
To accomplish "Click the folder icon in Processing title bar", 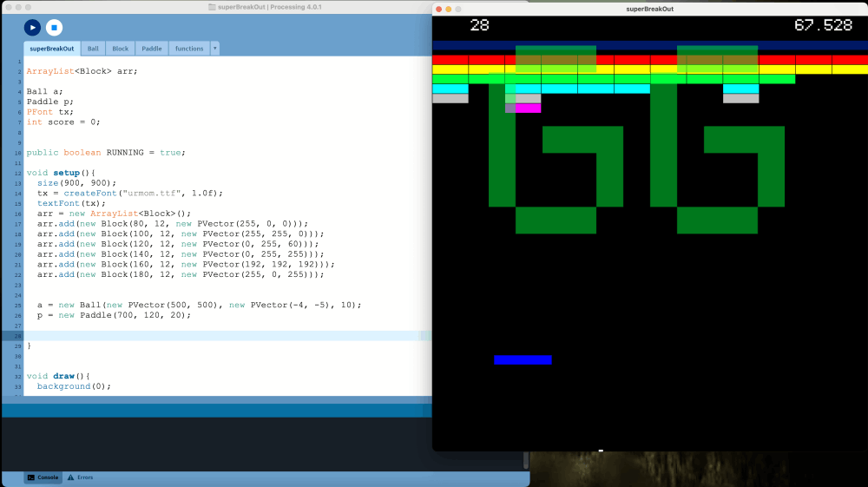I will 213,7.
